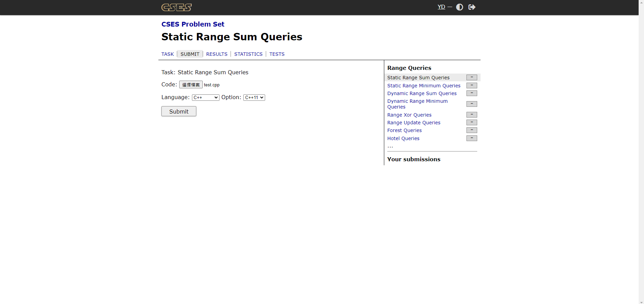
Task: Open the STATISTICS tab
Action: coord(248,54)
